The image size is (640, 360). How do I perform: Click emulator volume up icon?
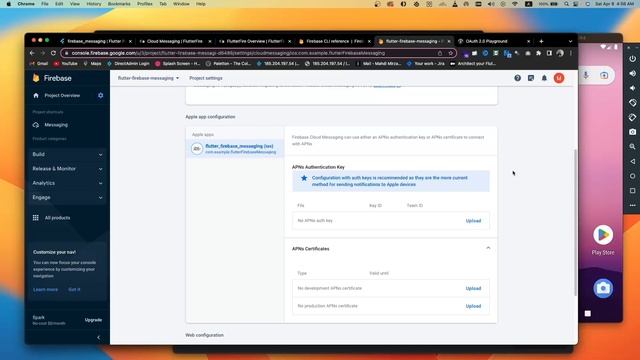click(x=632, y=73)
